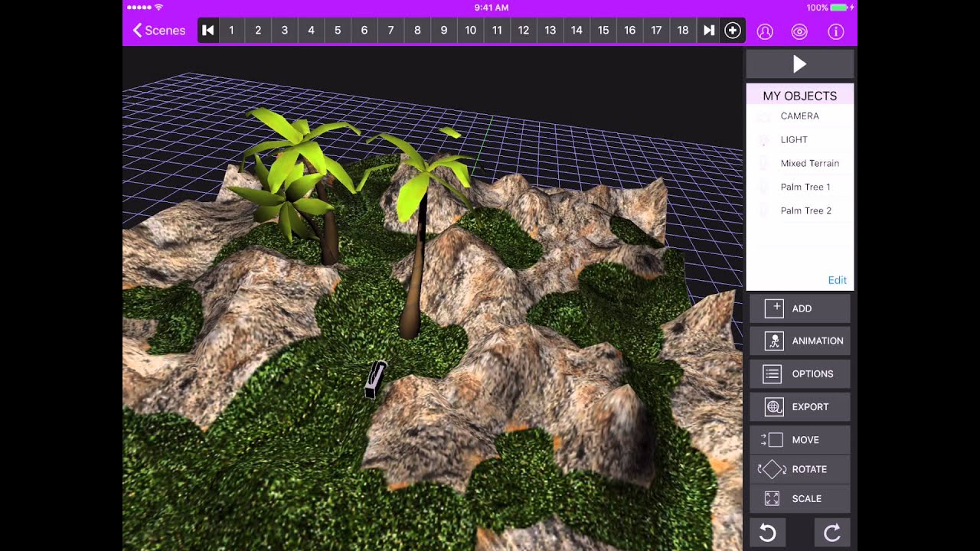Undo the last action
Viewport: 980px width, 551px height.
click(x=767, y=533)
